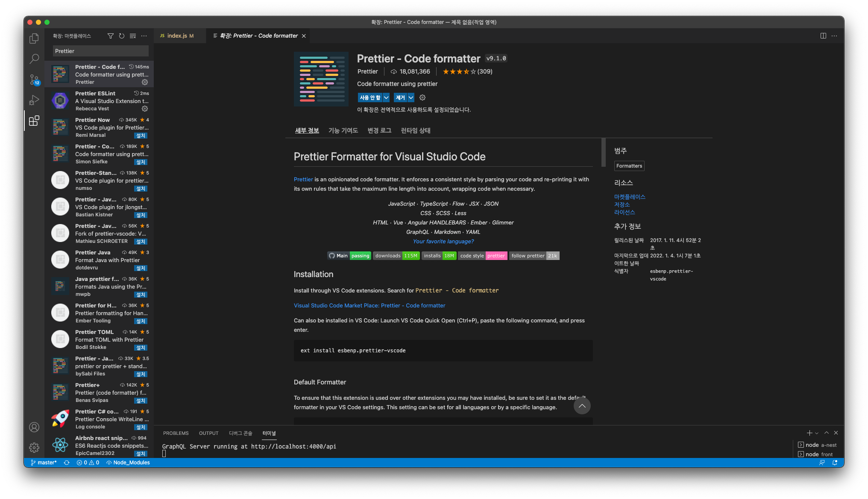Open the 런타임 상태 tab

click(416, 130)
